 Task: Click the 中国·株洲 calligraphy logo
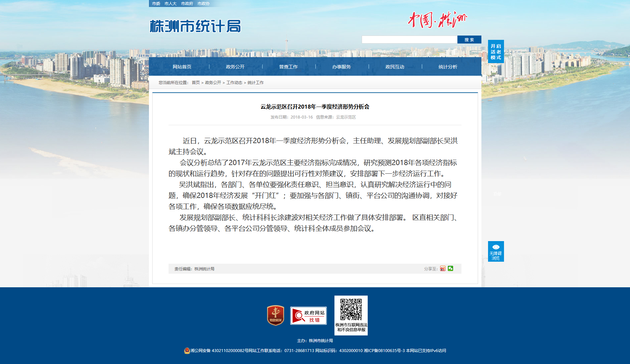point(437,20)
